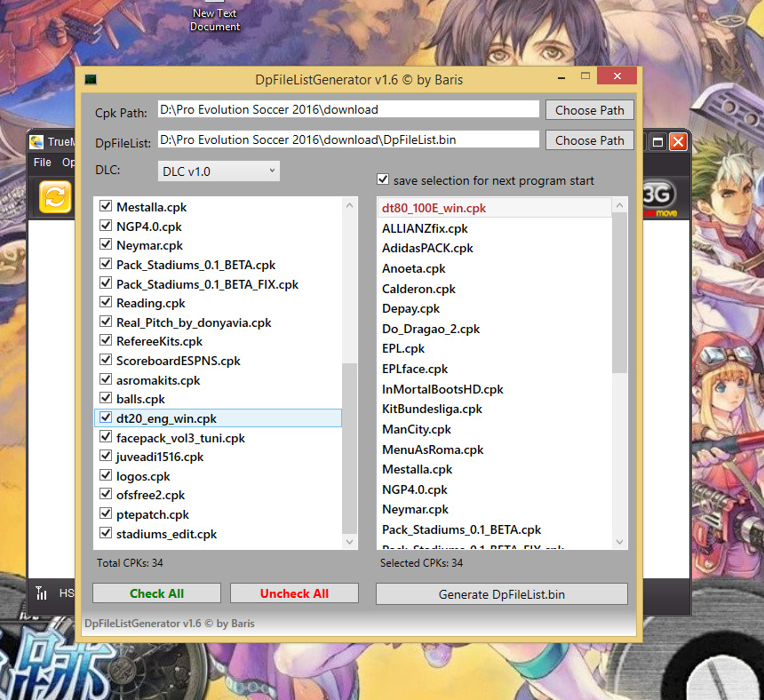Toggle the Neymar.cpk checkbox
This screenshot has height=700, width=764.
pyautogui.click(x=105, y=244)
